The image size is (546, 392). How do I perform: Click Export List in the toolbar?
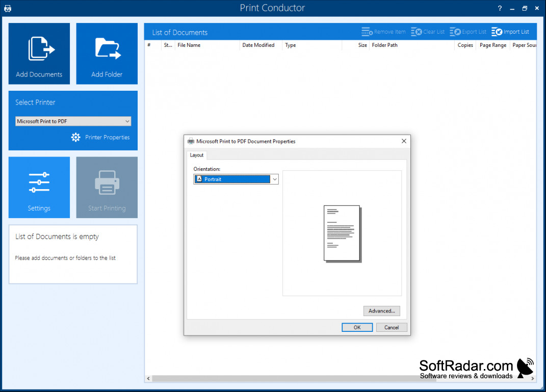(467, 32)
